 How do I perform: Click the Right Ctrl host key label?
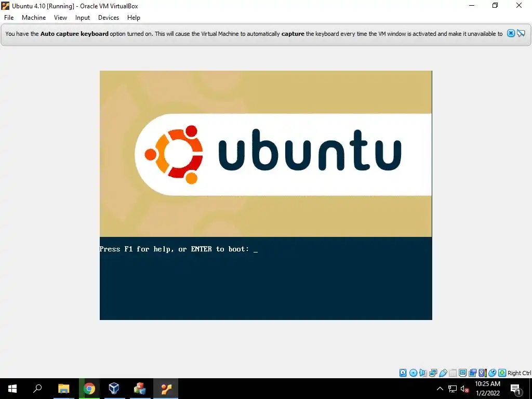[x=520, y=373]
